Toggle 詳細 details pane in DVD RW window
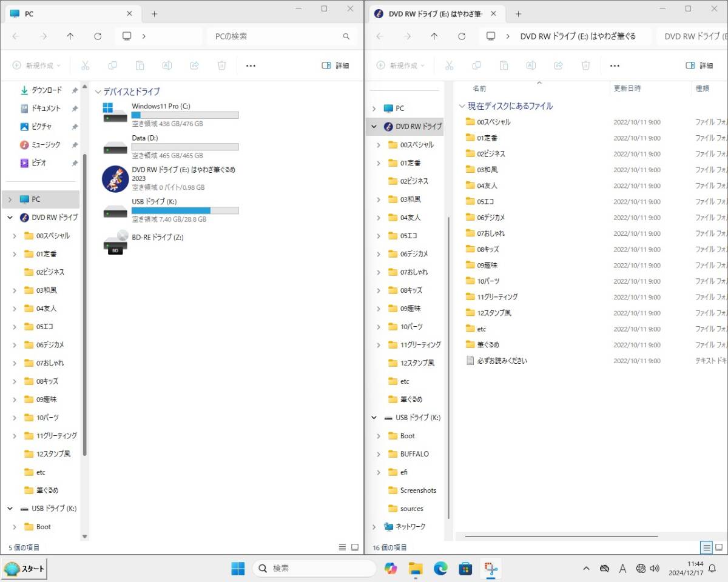 699,65
